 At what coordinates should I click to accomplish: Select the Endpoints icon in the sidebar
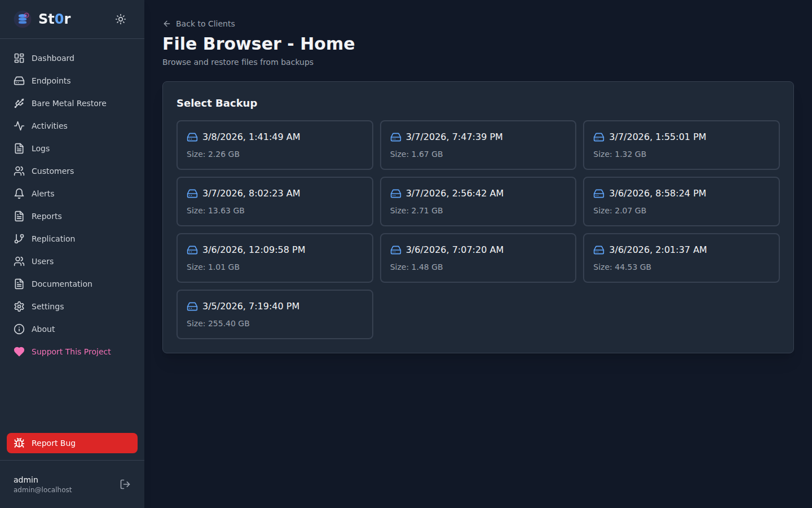pos(19,80)
